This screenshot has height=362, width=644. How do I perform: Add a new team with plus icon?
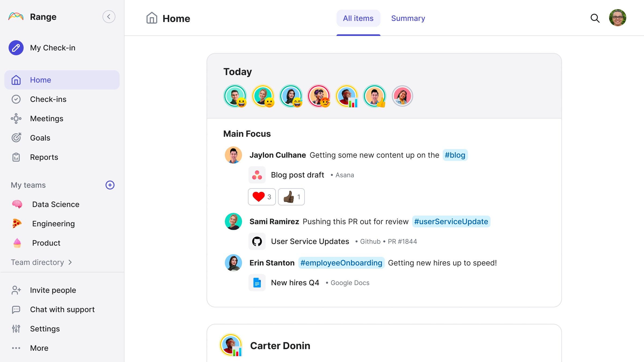(110, 185)
